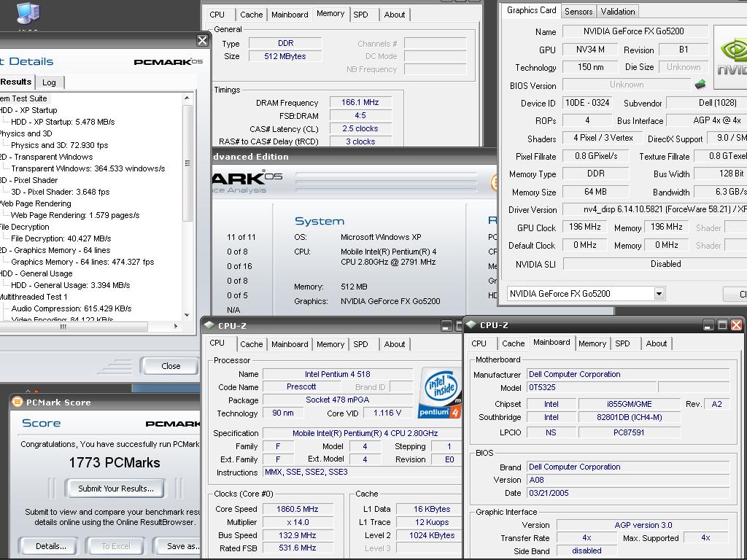Select the 'HDD - XP Startup: 5.478 MB/s' row
The width and height of the screenshot is (747, 560).
63,122
